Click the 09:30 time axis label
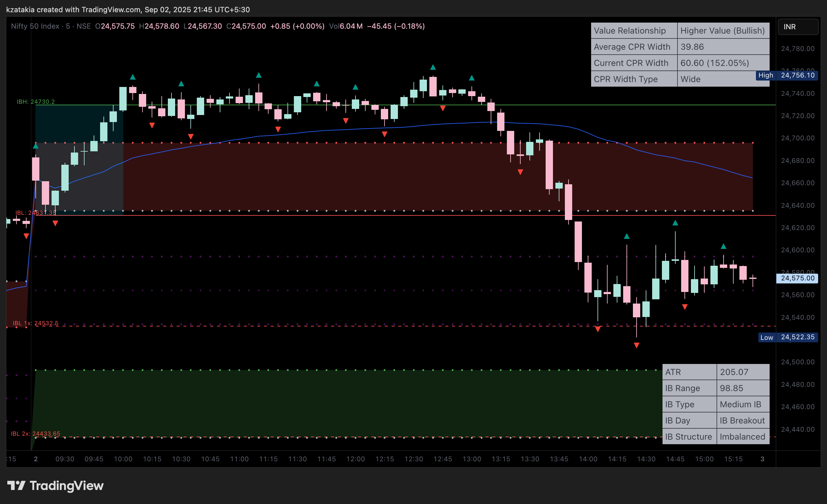Screen dimensions: 827x504 tap(65, 459)
